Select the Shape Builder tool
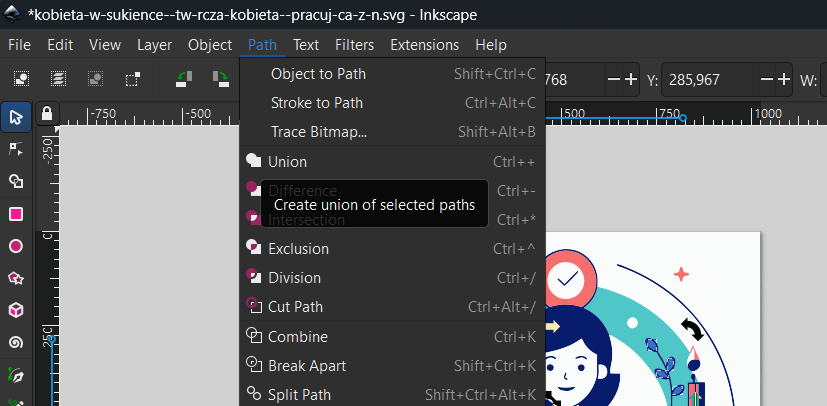The width and height of the screenshot is (827, 406). [x=16, y=181]
